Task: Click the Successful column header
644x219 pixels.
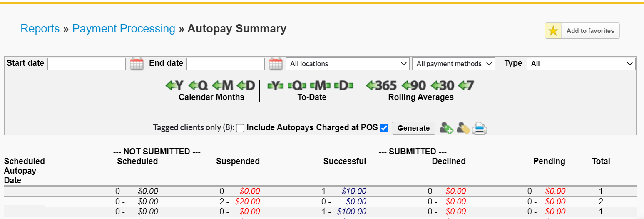Action: click(345, 161)
